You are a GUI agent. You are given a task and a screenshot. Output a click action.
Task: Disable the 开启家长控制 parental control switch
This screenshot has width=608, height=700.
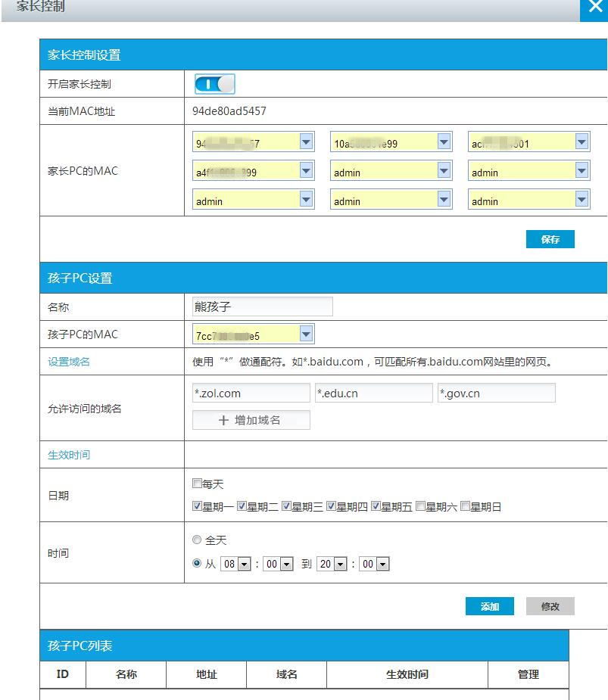point(214,83)
